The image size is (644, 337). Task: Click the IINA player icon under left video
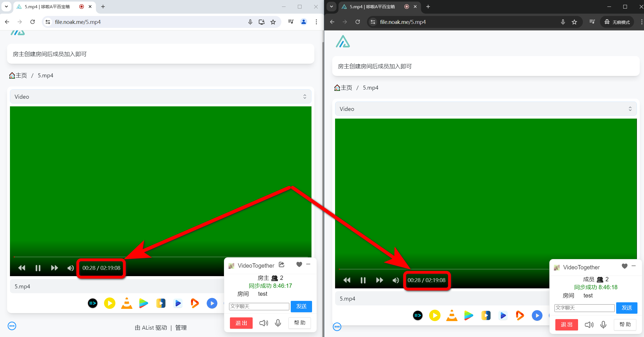[93, 303]
